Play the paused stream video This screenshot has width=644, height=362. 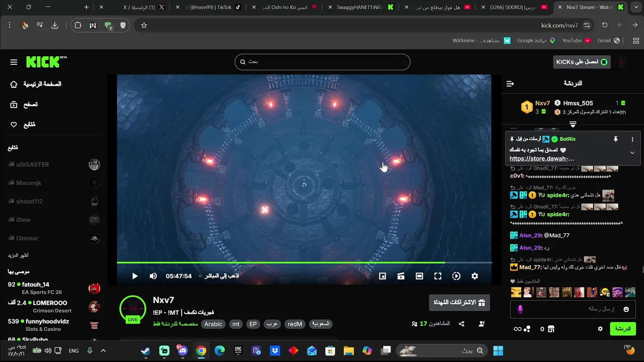[135, 276]
